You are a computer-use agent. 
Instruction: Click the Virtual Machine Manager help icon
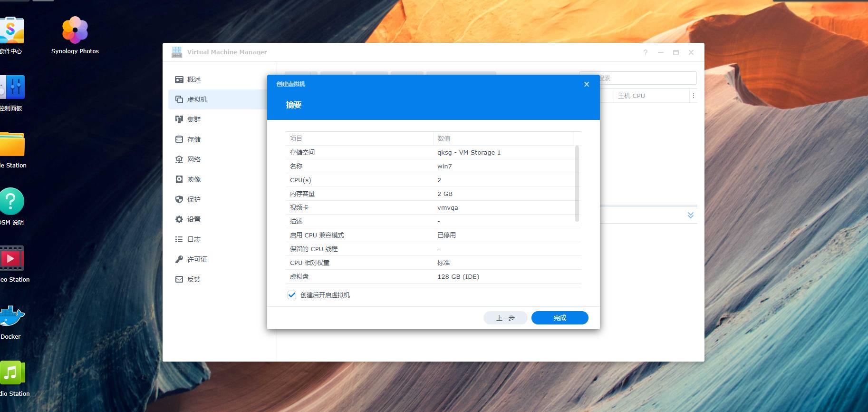[x=645, y=52]
